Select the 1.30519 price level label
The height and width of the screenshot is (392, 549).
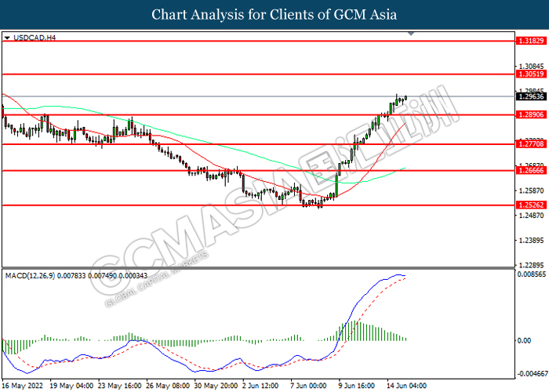click(x=531, y=74)
